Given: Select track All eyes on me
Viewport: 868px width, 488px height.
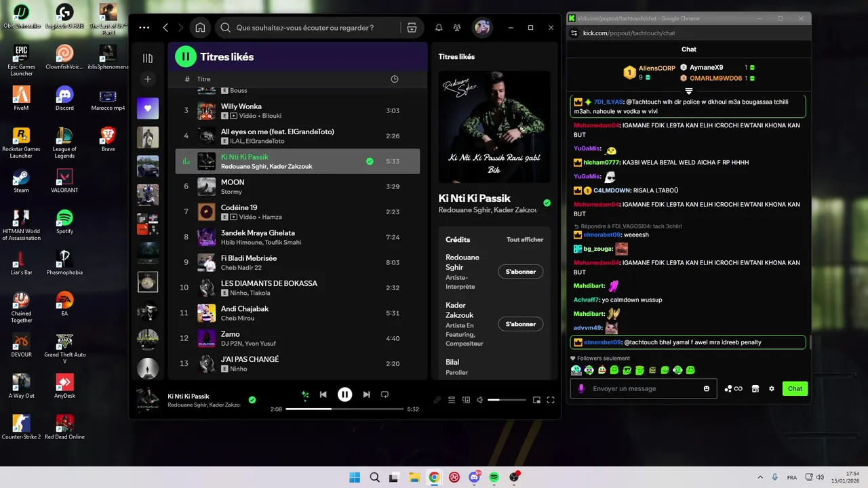Looking at the screenshot, I should [x=298, y=136].
